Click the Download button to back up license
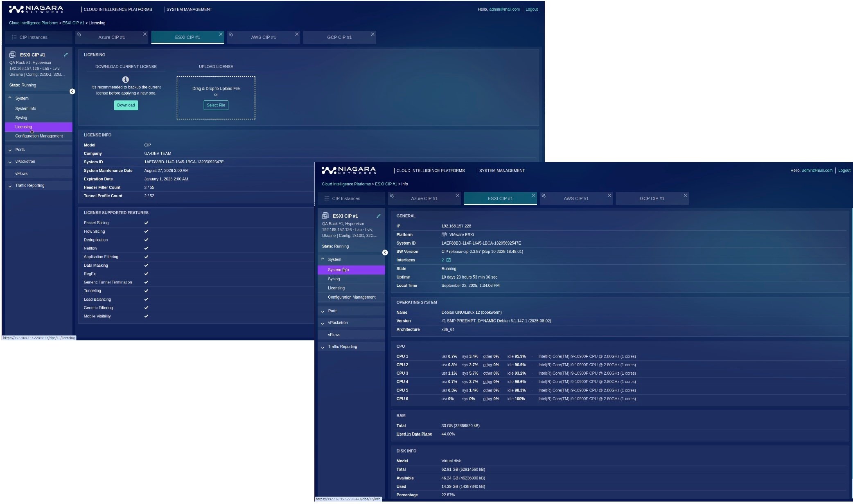Image resolution: width=853 pixels, height=504 pixels. (126, 105)
